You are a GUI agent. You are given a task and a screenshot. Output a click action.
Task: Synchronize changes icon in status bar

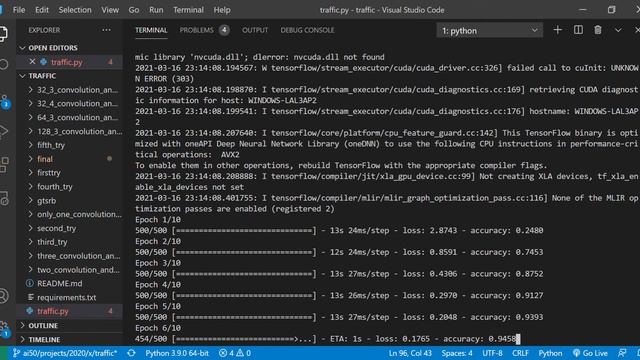(131, 353)
